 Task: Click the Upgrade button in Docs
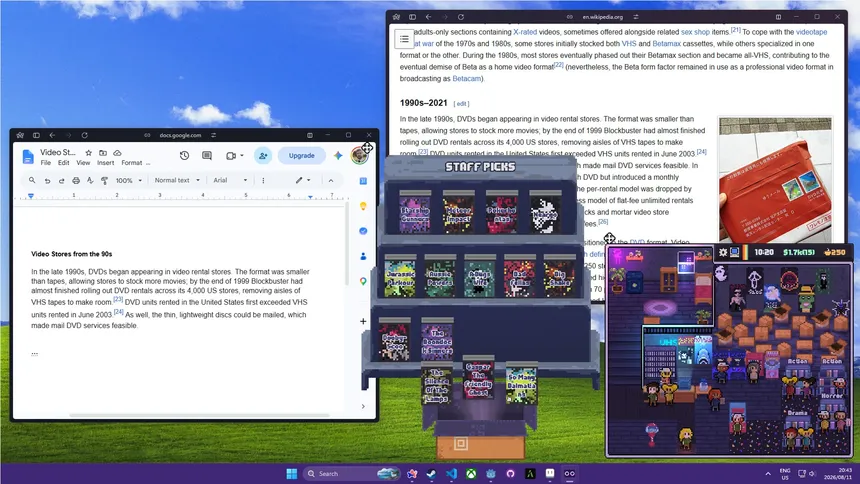[301, 156]
